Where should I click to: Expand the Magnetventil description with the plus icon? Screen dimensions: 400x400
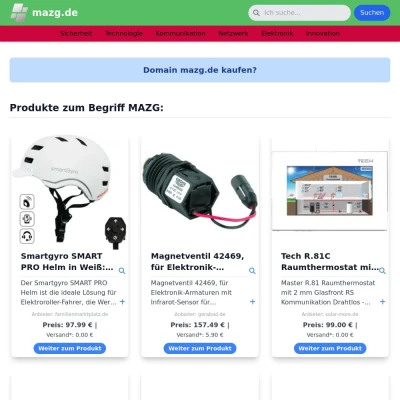click(252, 302)
